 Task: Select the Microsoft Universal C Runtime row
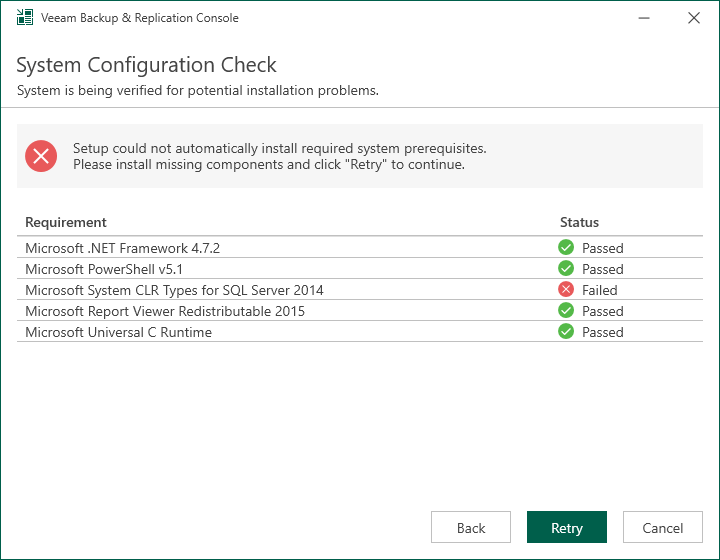[x=118, y=332]
